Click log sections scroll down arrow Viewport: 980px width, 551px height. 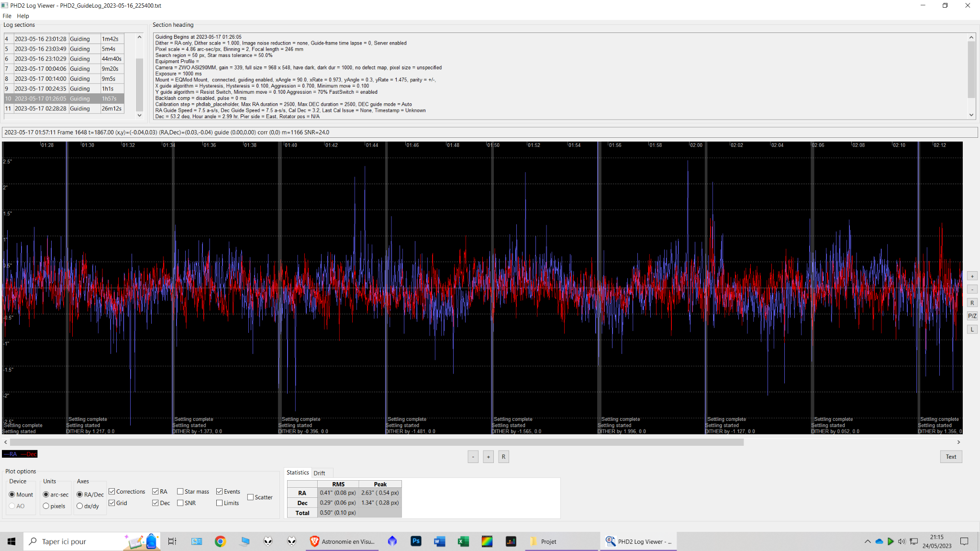(140, 115)
